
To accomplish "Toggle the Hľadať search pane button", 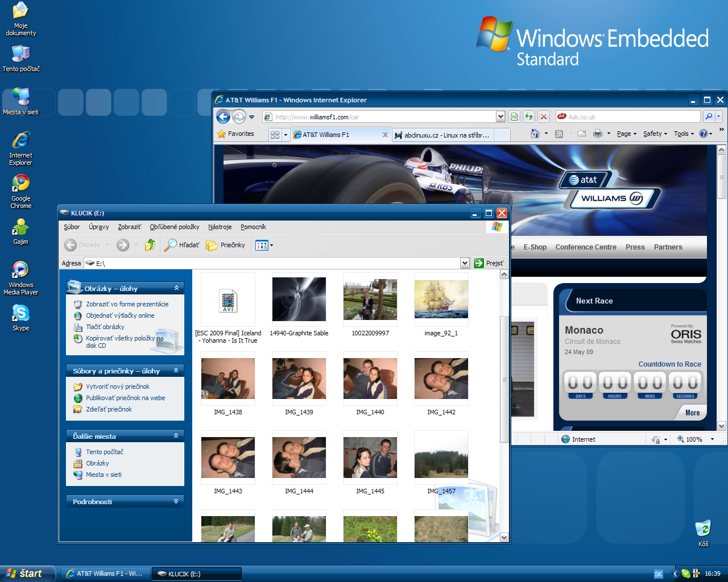I will point(182,245).
